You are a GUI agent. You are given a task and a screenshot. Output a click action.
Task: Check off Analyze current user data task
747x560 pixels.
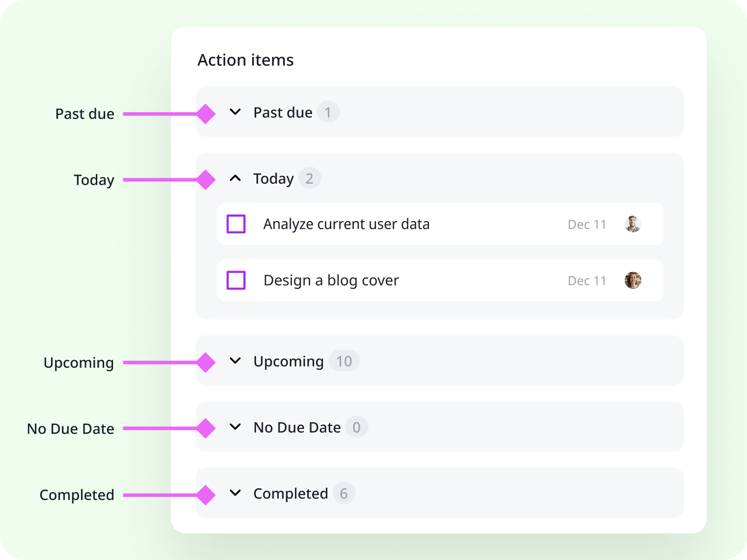pos(236,224)
